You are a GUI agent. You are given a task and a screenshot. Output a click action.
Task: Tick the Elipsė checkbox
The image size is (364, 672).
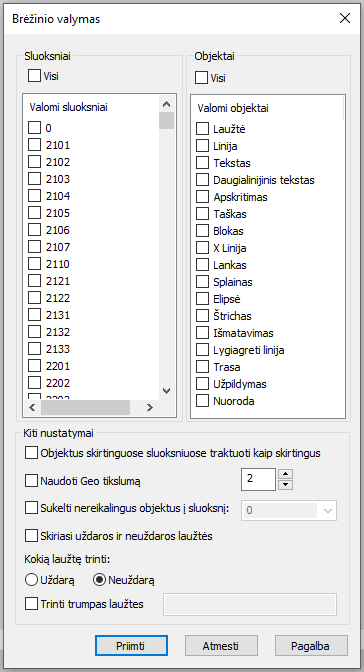[202, 299]
